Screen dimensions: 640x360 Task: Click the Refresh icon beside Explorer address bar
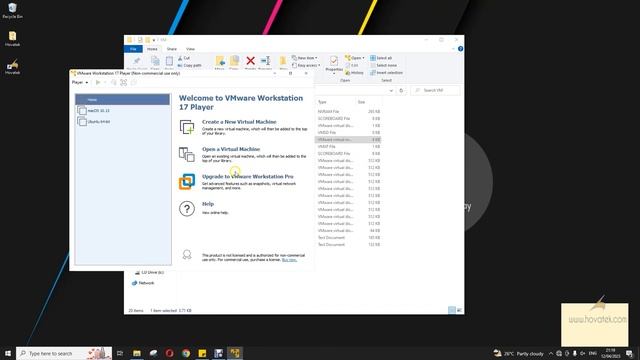[401, 91]
